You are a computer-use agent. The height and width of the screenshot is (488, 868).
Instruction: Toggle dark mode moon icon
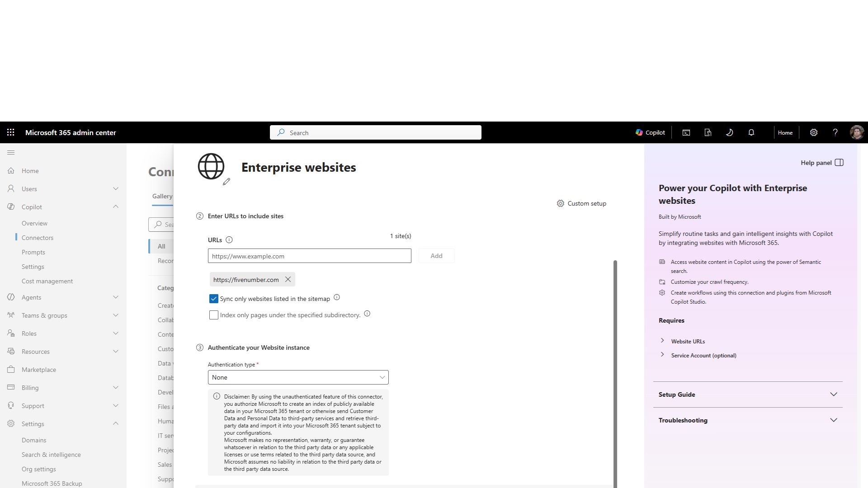(729, 132)
